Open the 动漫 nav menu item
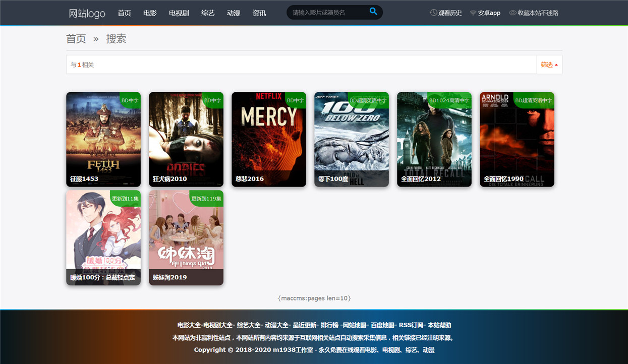The height and width of the screenshot is (364, 628). [234, 13]
